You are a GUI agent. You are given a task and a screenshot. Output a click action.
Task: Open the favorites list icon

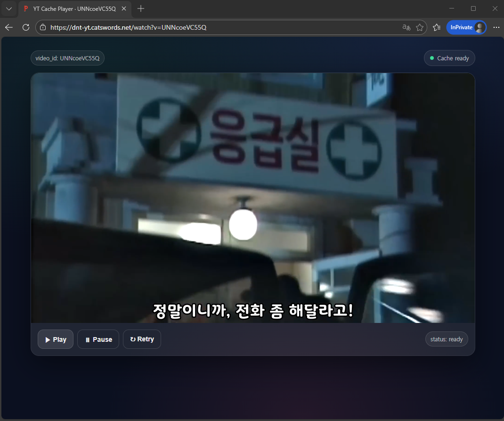437,27
